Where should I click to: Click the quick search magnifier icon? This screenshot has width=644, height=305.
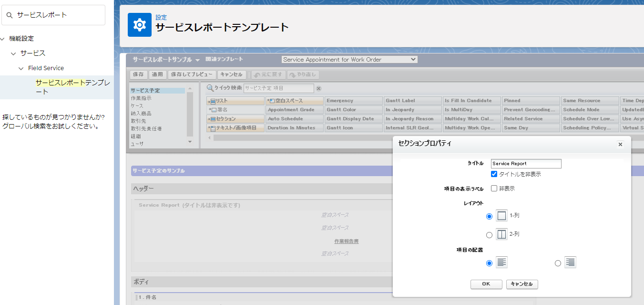(210, 88)
